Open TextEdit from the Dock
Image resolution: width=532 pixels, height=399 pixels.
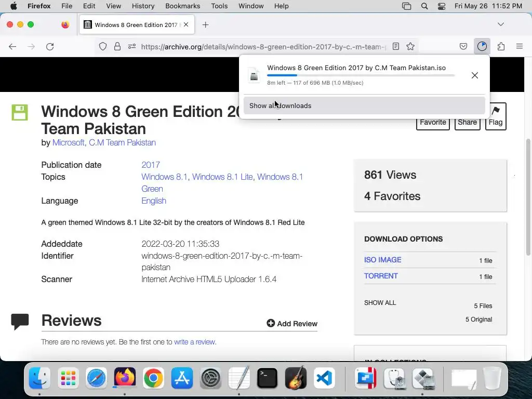click(x=239, y=378)
